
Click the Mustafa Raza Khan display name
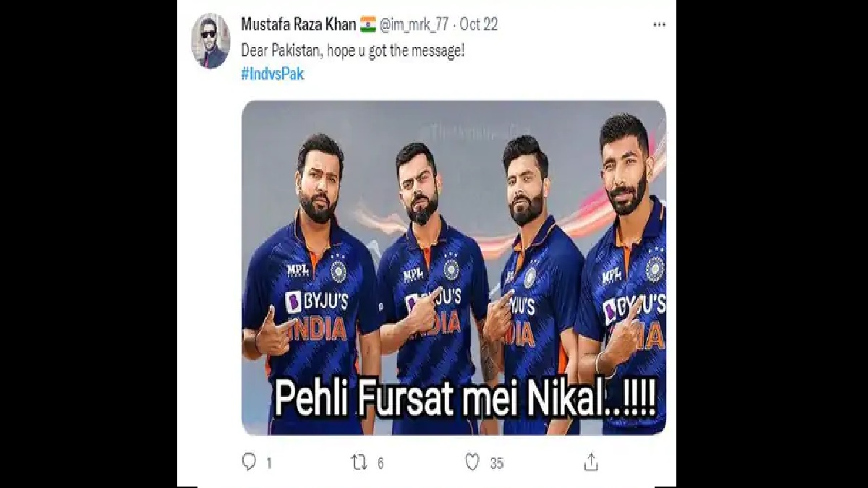pos(299,25)
